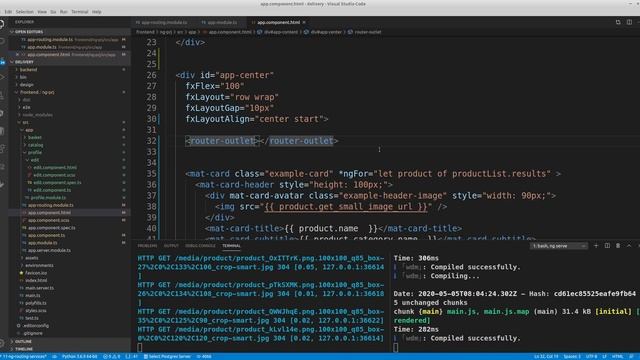This screenshot has height=360, width=640.
Task: Open the Source Control view in activity bar
Action: (2, 60)
